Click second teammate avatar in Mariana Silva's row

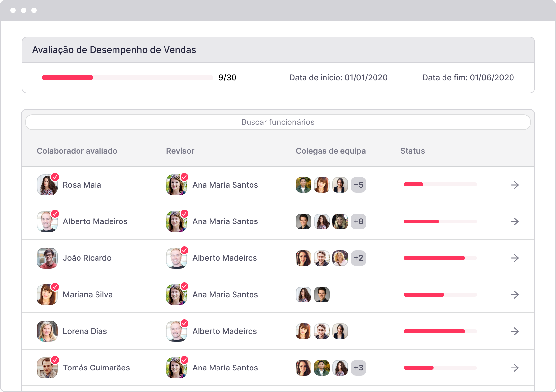tap(322, 295)
